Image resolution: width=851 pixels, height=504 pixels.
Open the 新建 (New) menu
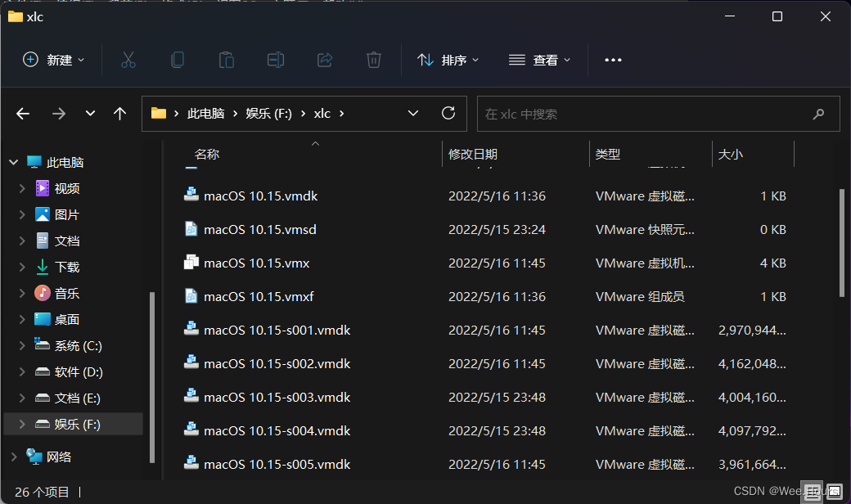pyautogui.click(x=54, y=60)
